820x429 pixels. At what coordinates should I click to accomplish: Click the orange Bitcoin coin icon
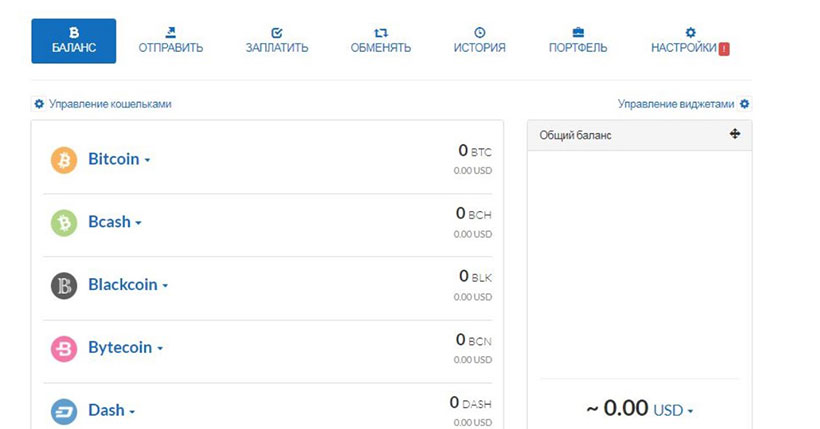(64, 160)
